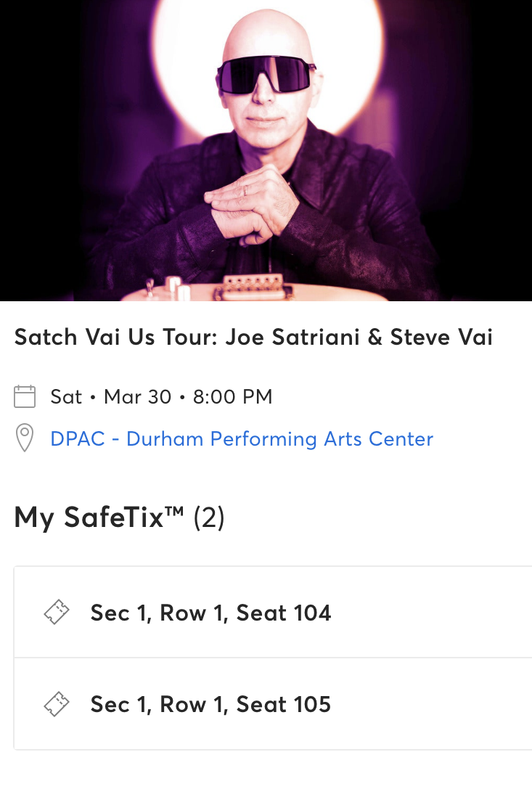Click the calendar glyph for event schedule

[x=25, y=396]
